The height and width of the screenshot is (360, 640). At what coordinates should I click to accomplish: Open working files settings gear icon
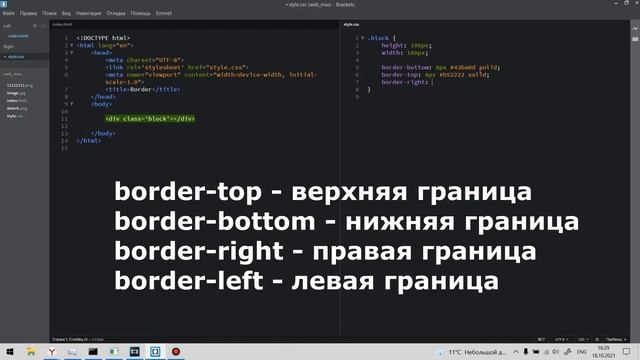pyautogui.click(x=35, y=26)
